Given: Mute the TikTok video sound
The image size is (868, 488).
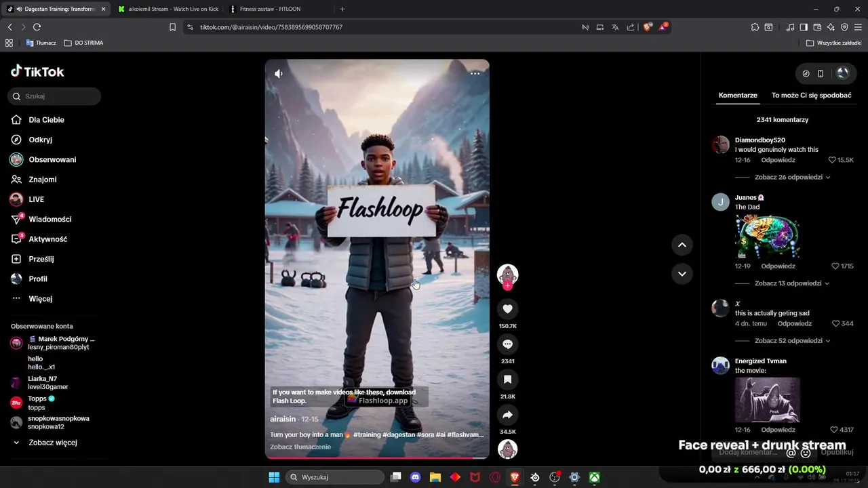Looking at the screenshot, I should point(278,73).
